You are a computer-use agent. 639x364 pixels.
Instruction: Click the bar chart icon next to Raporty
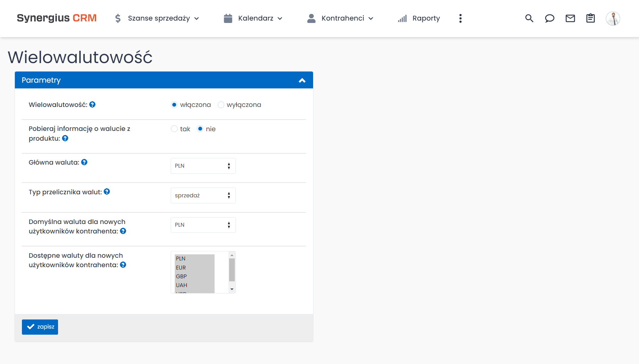[402, 19]
